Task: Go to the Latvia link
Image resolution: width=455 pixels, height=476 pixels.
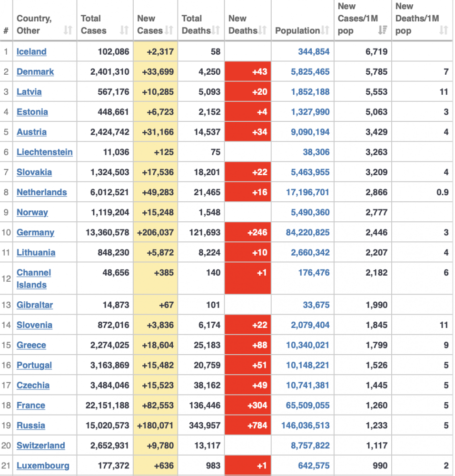Action: pyautogui.click(x=29, y=92)
